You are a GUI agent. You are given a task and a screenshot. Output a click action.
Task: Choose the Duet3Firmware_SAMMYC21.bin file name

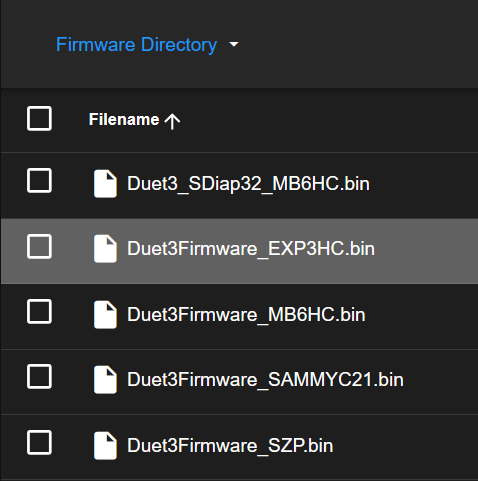click(265, 379)
